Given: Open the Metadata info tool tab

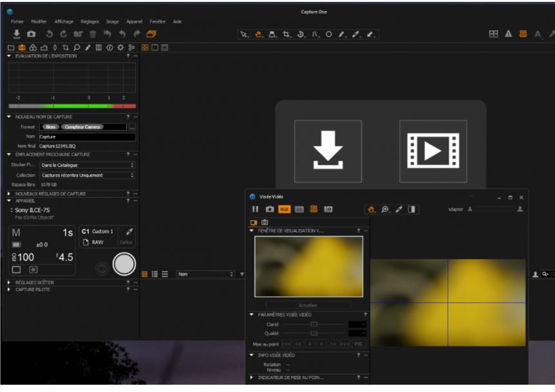Looking at the screenshot, I should coord(109,48).
